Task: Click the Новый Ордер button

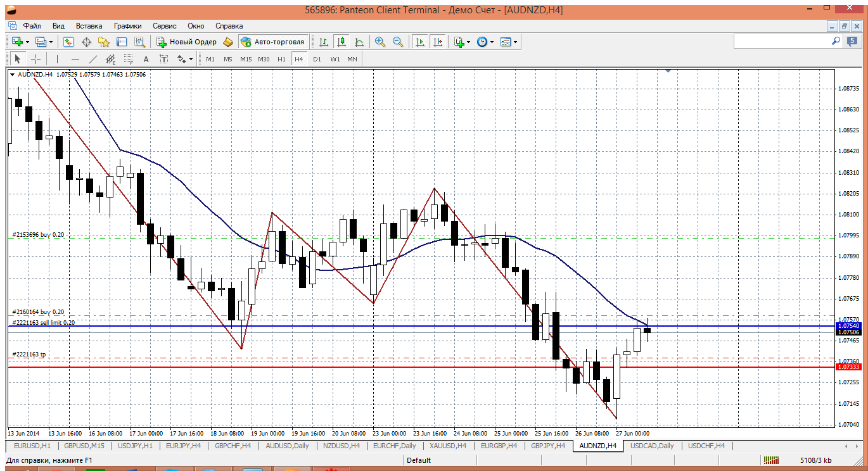Action: pyautogui.click(x=187, y=42)
